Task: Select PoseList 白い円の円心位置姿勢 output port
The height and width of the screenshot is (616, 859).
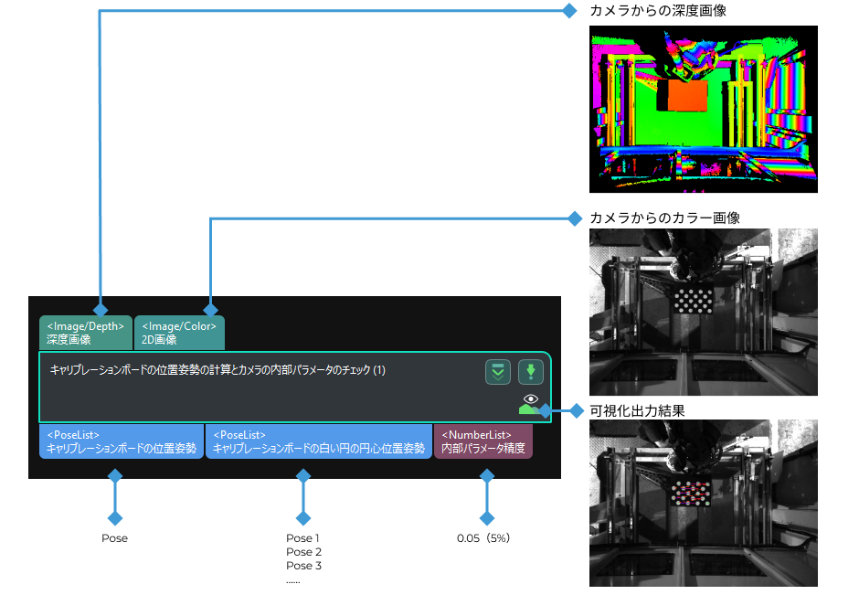Action: coord(319,441)
